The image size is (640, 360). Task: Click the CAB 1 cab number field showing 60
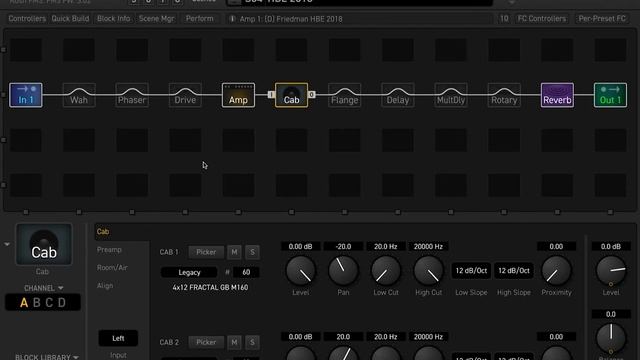point(246,272)
